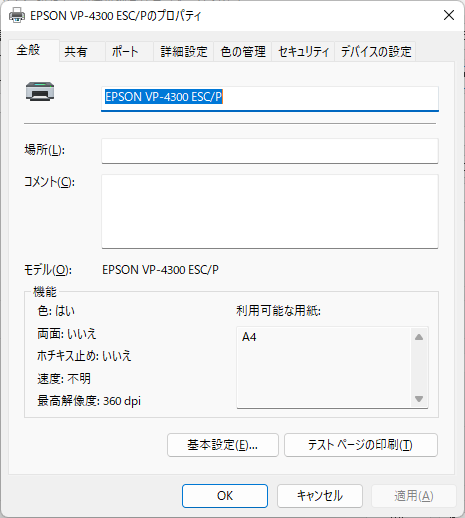This screenshot has height=518, width=465.
Task: Click the printer name input field
Action: (x=270, y=99)
